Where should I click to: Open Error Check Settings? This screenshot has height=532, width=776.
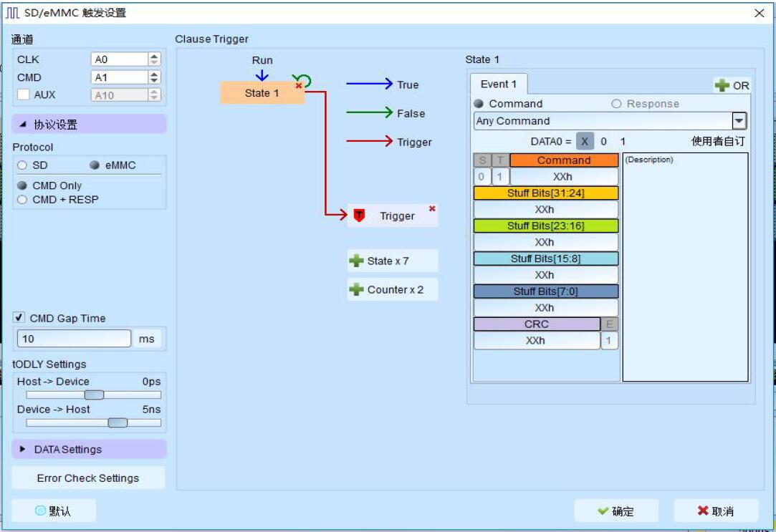coord(88,478)
